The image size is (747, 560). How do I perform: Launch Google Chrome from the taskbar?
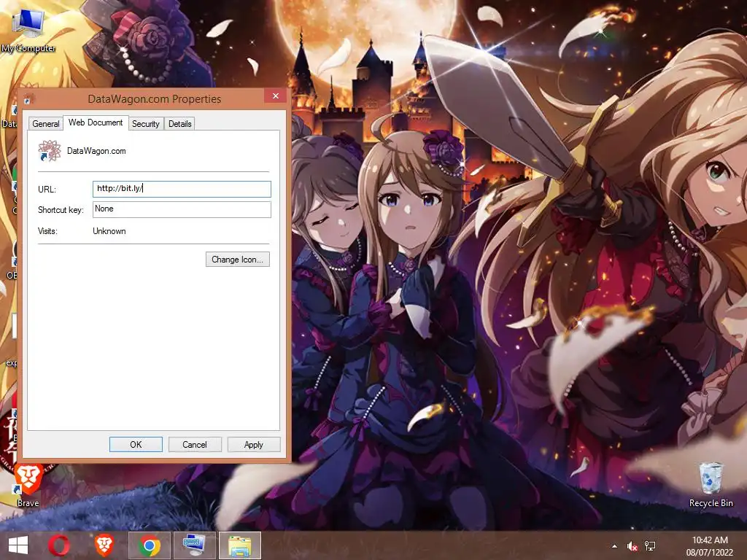[149, 545]
